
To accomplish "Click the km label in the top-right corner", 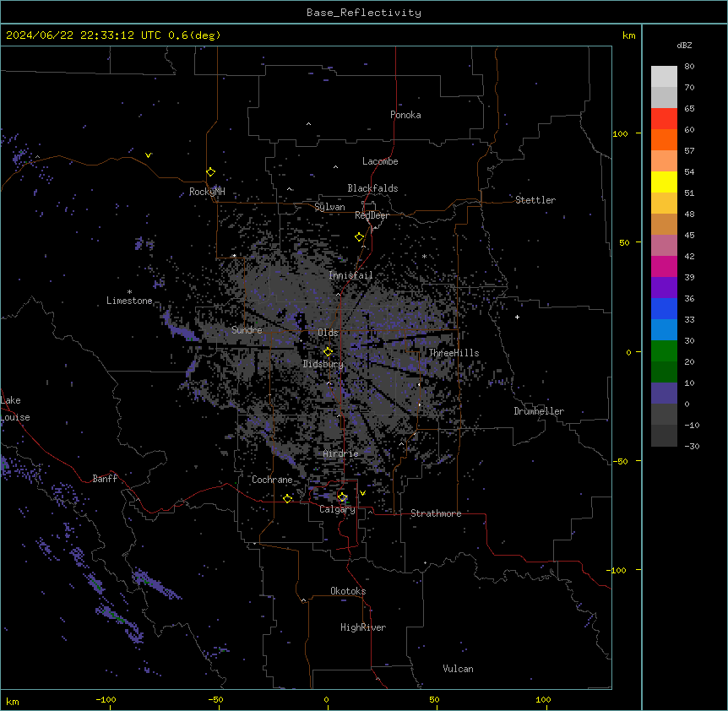I will [x=628, y=35].
